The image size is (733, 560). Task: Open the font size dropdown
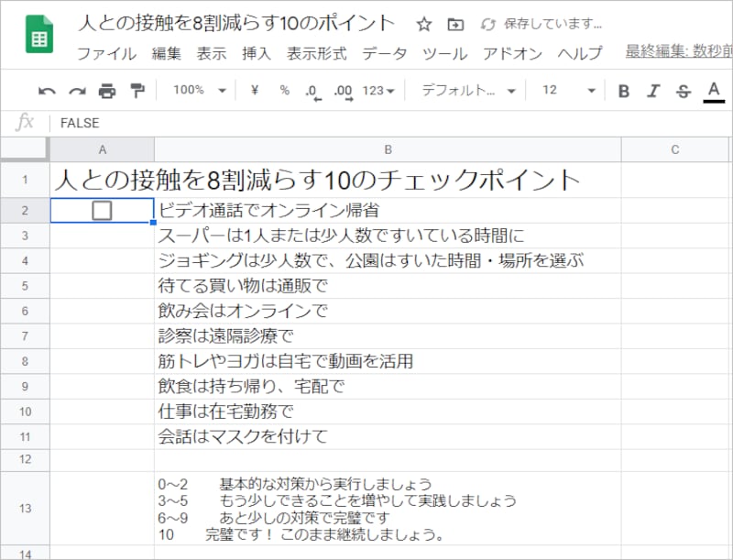(568, 91)
